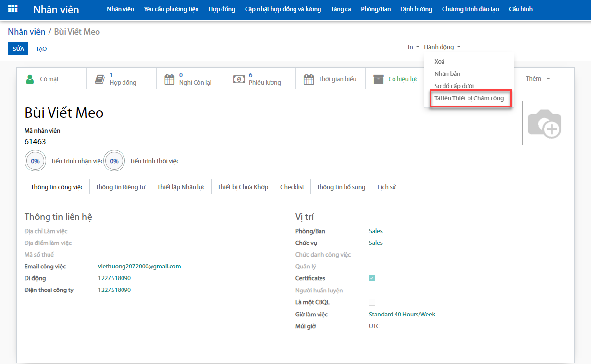Click the calendar icon for Nghỉ Còn lại
This screenshot has height=364, width=591.
click(x=169, y=79)
